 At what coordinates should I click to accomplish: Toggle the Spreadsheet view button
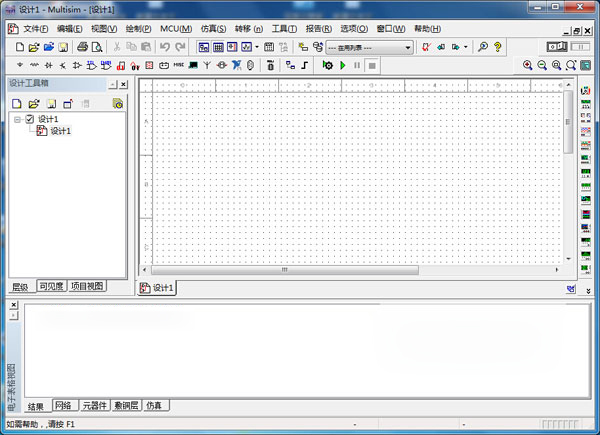tap(218, 47)
